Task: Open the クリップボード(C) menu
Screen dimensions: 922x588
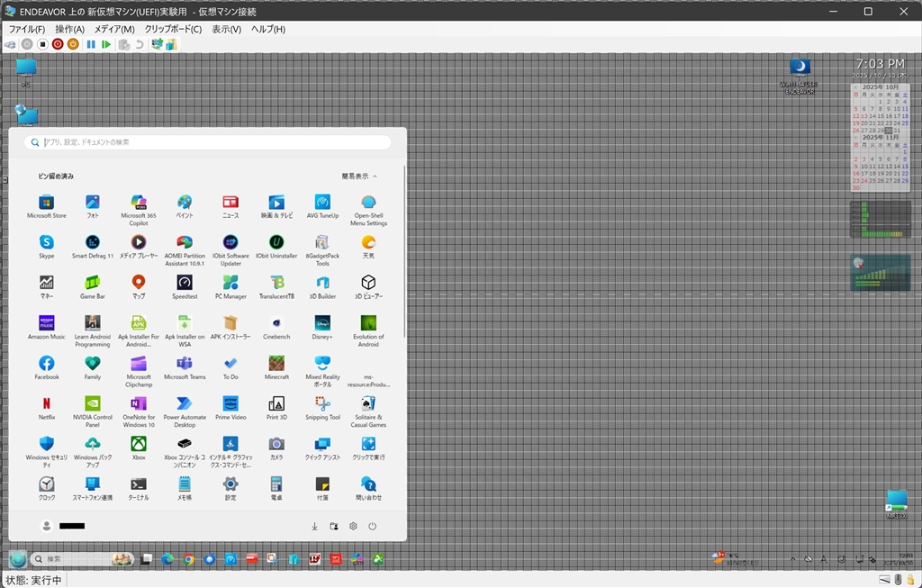Action: [x=173, y=29]
